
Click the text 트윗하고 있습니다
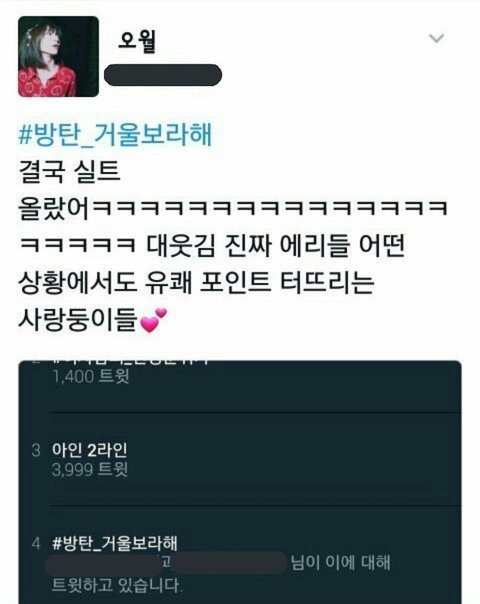tap(116, 586)
